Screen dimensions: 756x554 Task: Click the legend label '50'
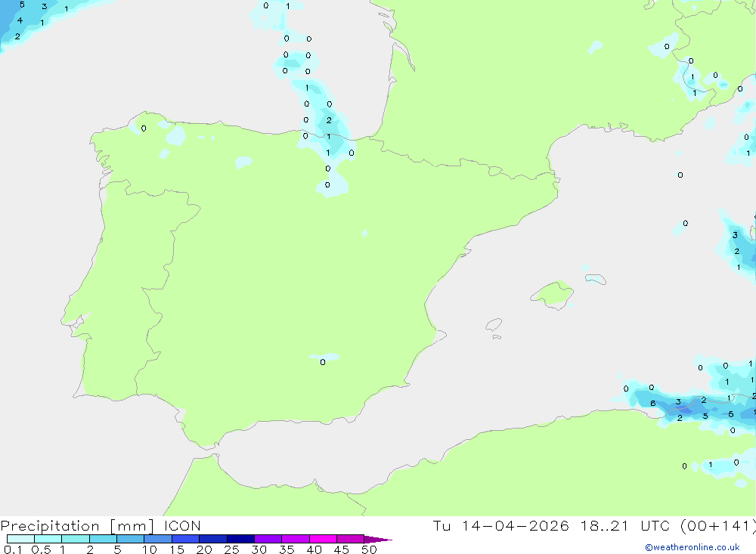pyautogui.click(x=369, y=549)
